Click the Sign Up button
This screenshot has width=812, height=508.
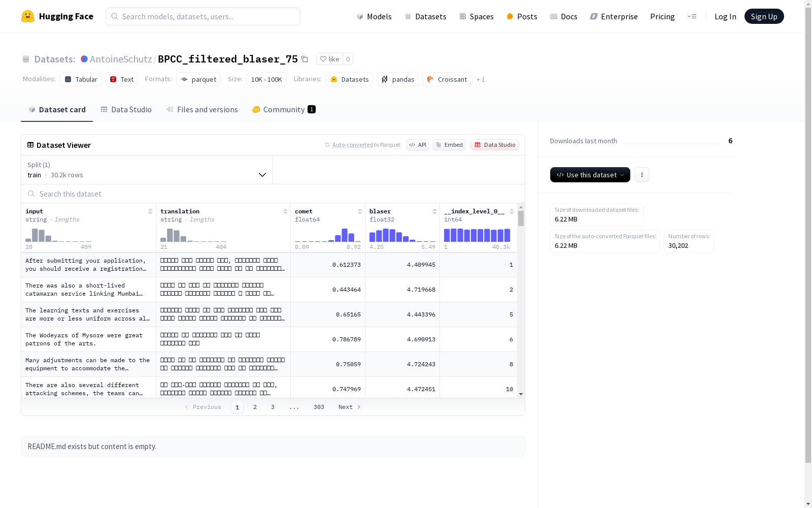(x=764, y=16)
